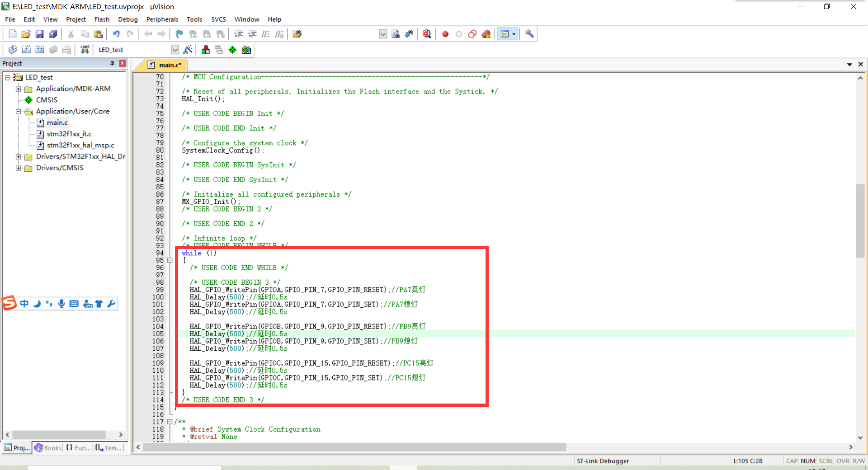Select stm32f1xx_it.c in the project tree
Image resolution: width=868 pixels, height=470 pixels.
click(x=69, y=134)
